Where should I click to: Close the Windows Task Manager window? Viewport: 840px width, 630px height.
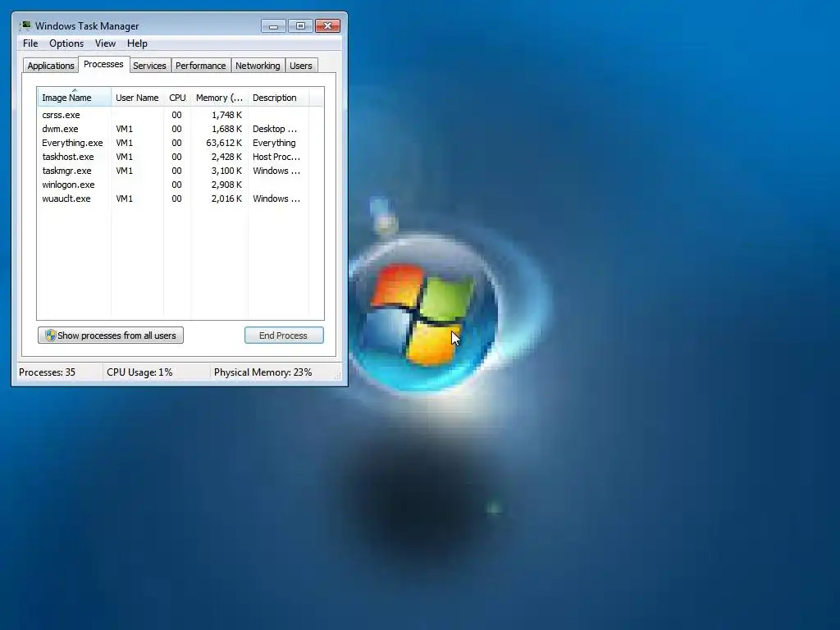point(328,25)
